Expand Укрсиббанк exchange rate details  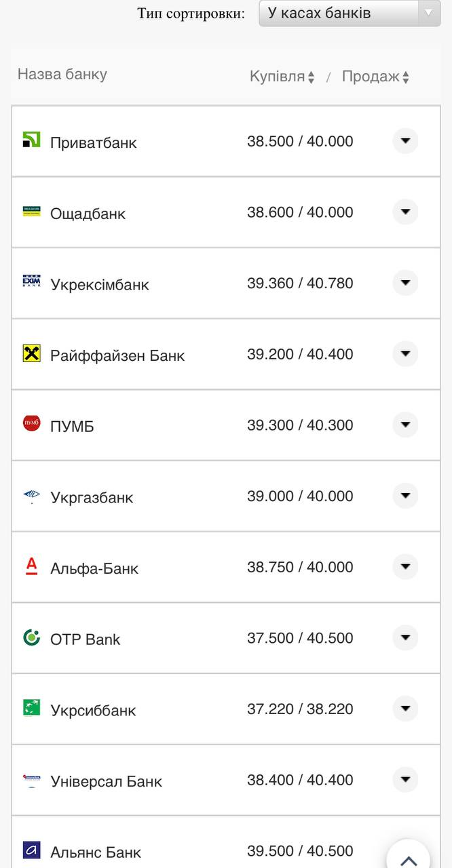pyautogui.click(x=405, y=709)
